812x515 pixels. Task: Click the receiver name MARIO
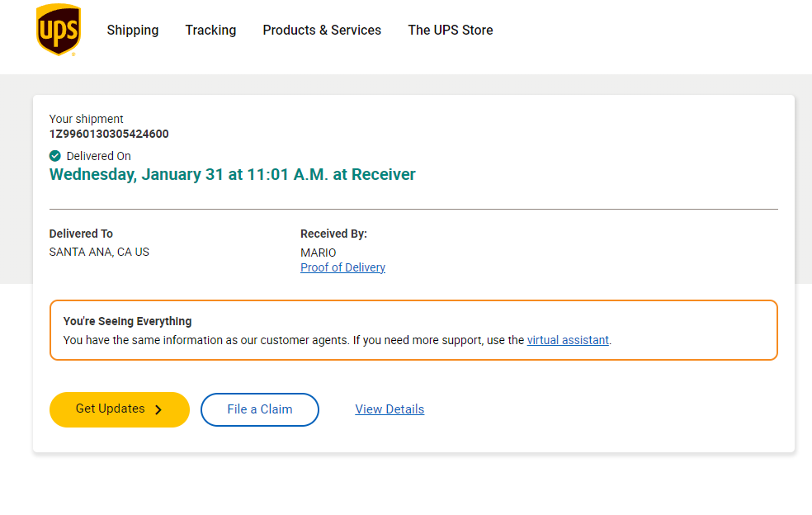(318, 253)
